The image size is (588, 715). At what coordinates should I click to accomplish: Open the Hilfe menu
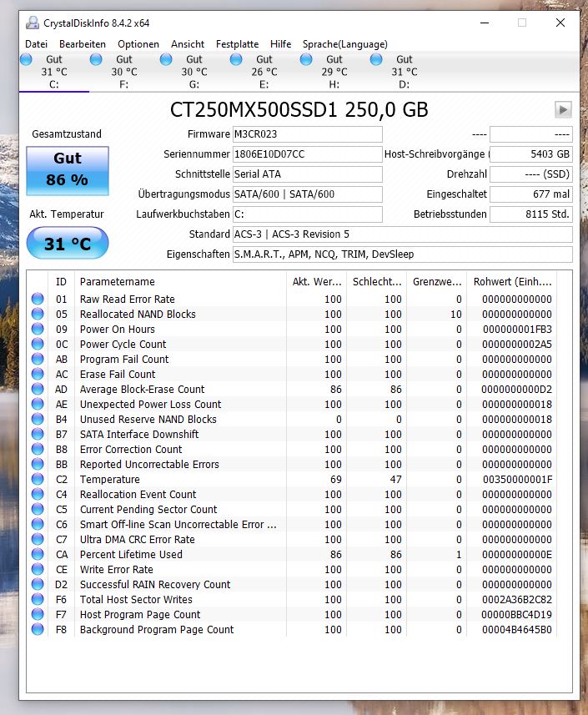pos(280,44)
